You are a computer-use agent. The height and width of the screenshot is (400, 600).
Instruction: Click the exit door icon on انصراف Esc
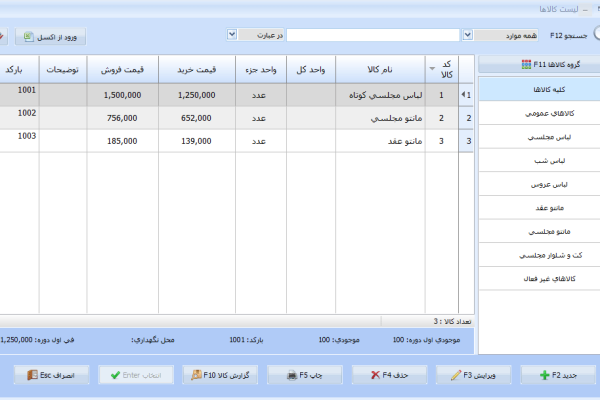[x=33, y=375]
